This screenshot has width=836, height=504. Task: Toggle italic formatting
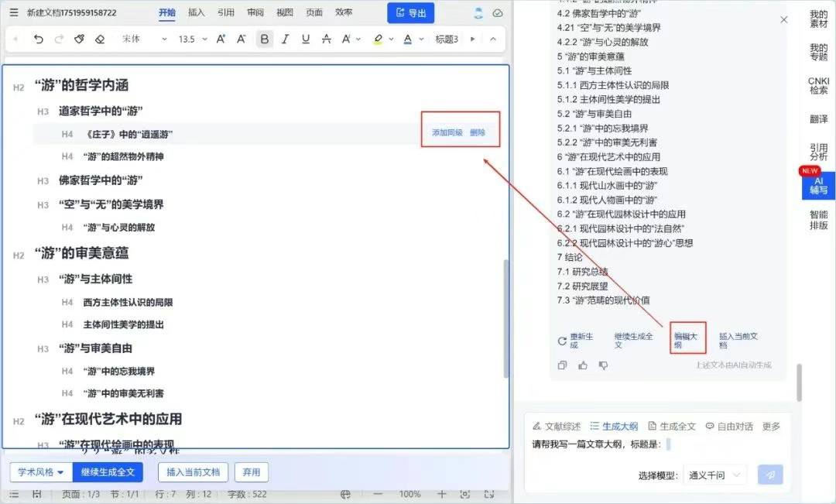coord(285,39)
